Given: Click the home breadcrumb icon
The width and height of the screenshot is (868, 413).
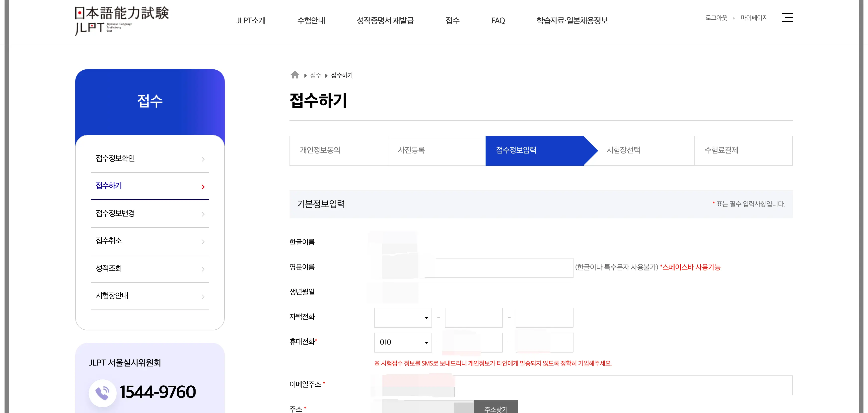Looking at the screenshot, I should tap(295, 75).
